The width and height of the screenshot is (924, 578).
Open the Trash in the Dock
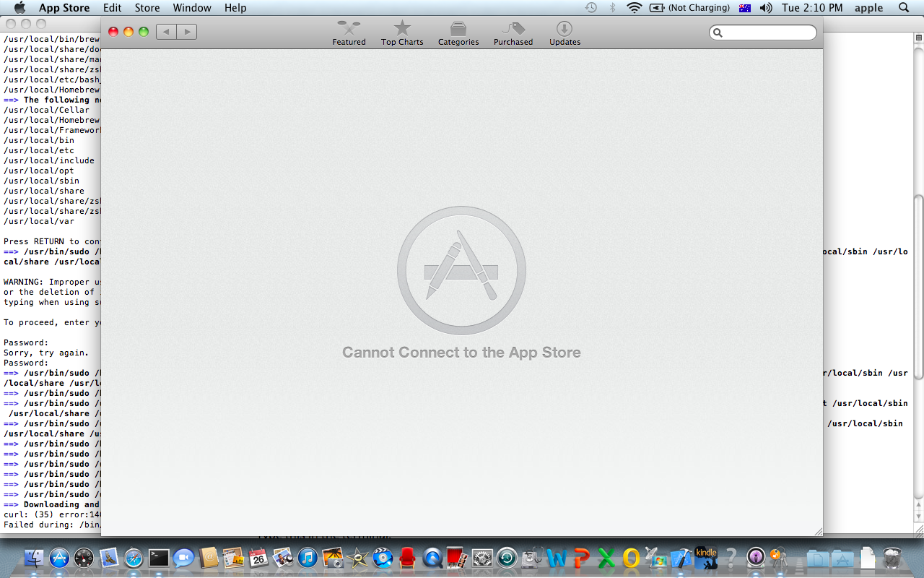(x=892, y=558)
